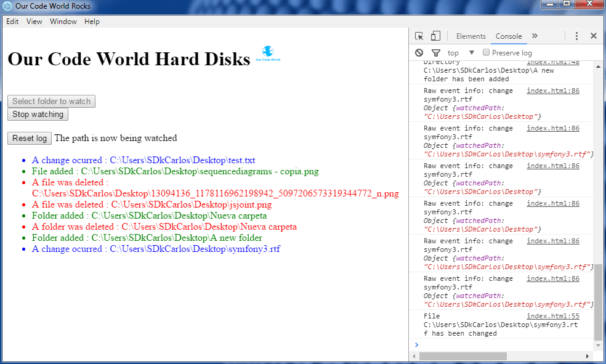Open the top execution context dropdown
Screen dimensions: 606x364
461,53
